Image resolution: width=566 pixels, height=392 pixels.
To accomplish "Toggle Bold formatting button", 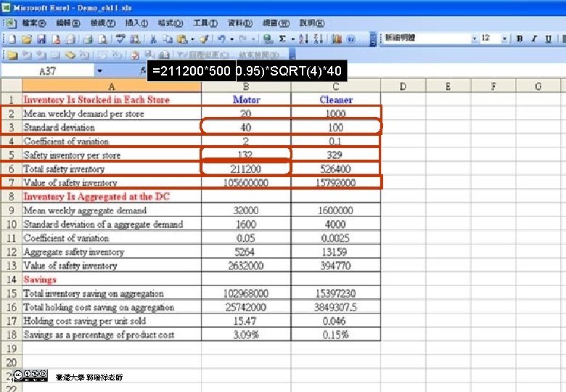I will click(x=520, y=38).
